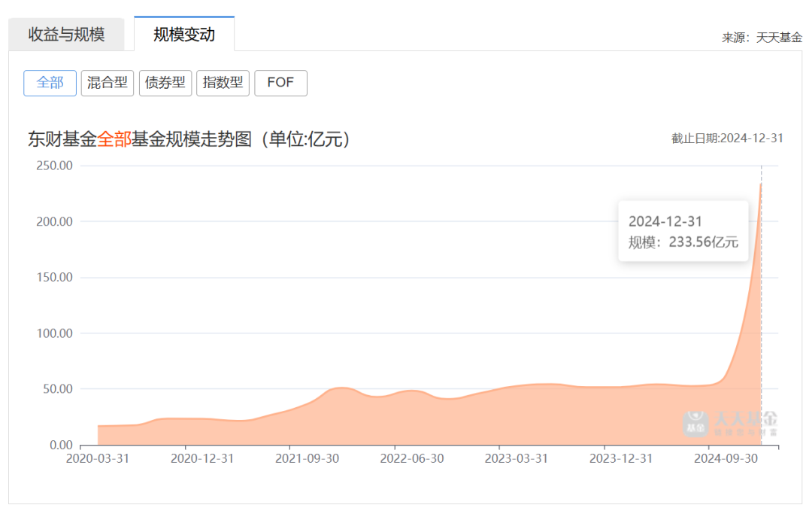Viewport: 812px width, 508px height.
Task: Filter chart by 债券型 funds
Action: (x=165, y=83)
